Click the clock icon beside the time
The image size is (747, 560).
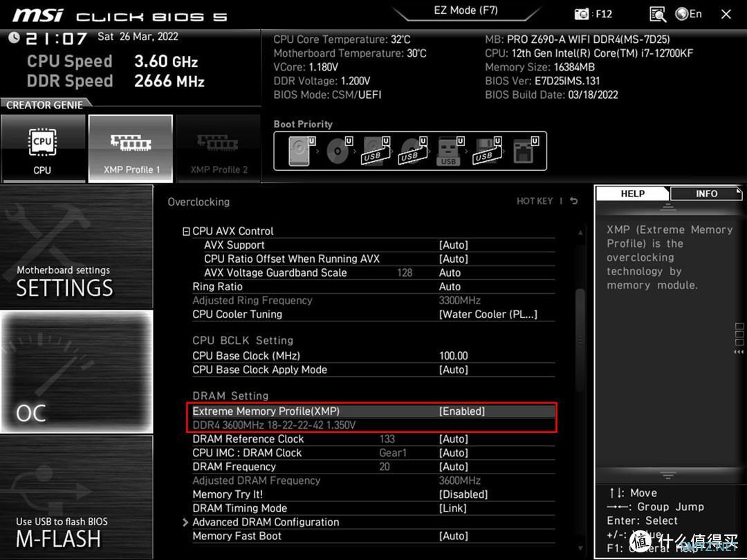pyautogui.click(x=15, y=37)
